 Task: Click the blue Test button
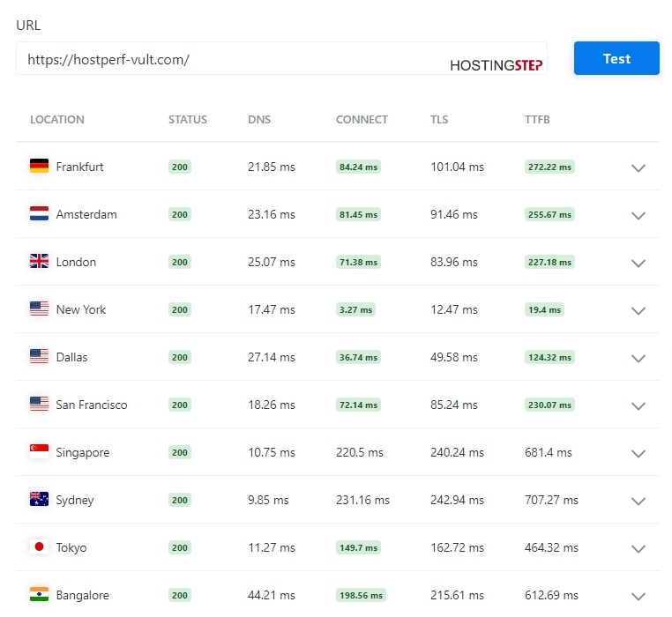point(616,58)
